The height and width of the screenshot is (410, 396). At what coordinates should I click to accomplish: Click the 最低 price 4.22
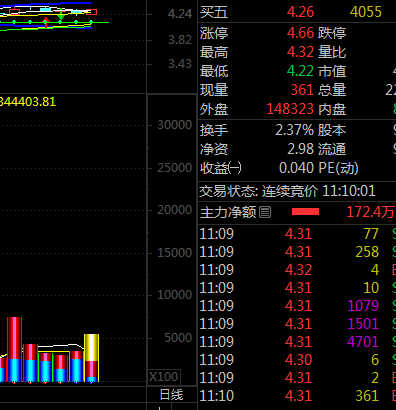pos(300,71)
